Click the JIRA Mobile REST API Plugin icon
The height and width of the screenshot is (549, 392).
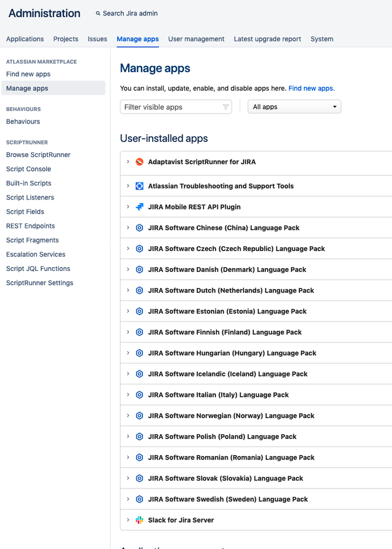140,207
